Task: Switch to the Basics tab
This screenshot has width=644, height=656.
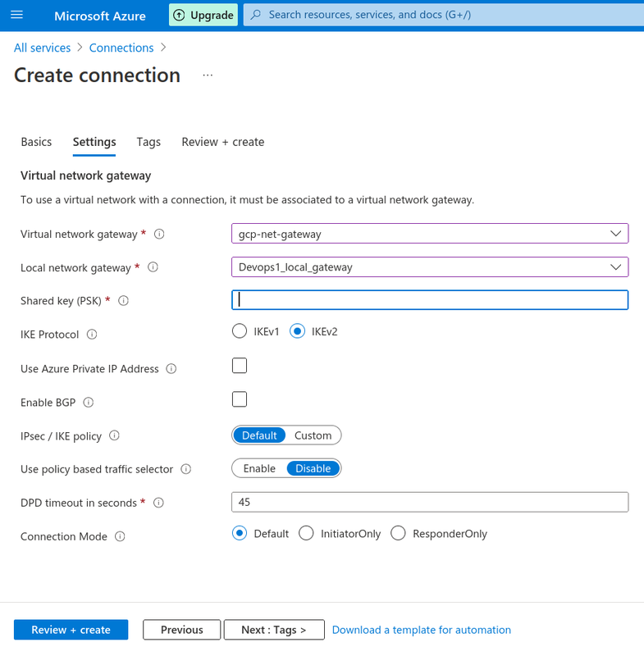Action: pos(36,142)
